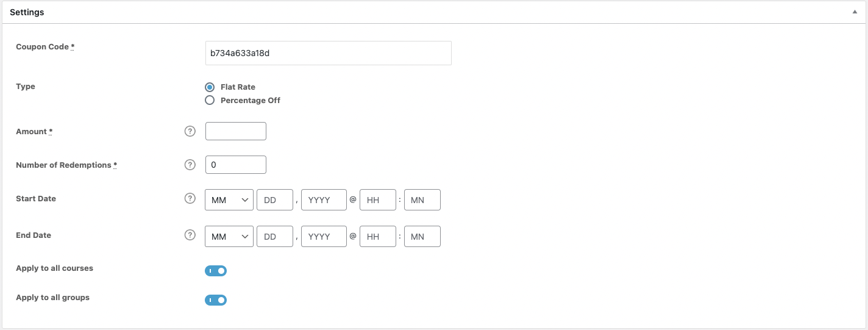Choose the Percentage Off radio option
Viewport: 868px width, 330px height.
pyautogui.click(x=210, y=100)
